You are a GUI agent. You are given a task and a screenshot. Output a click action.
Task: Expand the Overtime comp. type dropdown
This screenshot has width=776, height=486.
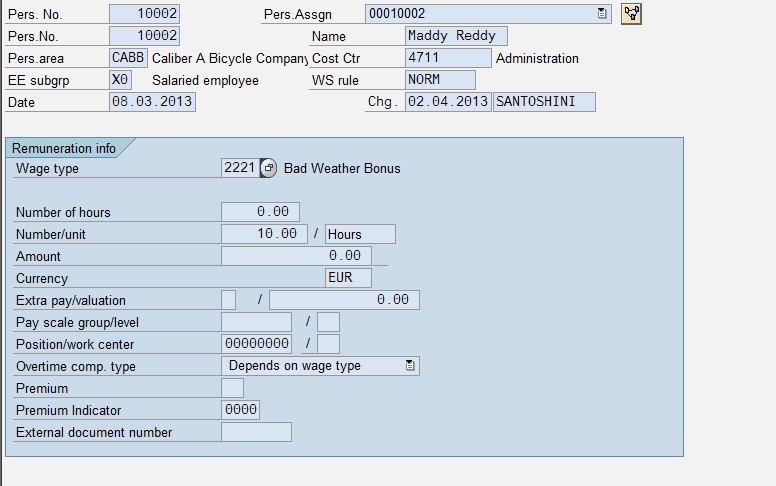pyautogui.click(x=410, y=366)
